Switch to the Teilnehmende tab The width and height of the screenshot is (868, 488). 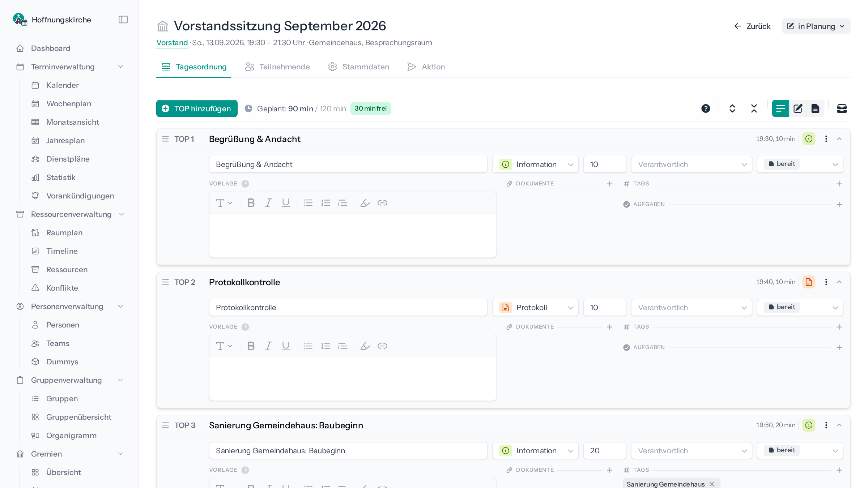tap(277, 67)
